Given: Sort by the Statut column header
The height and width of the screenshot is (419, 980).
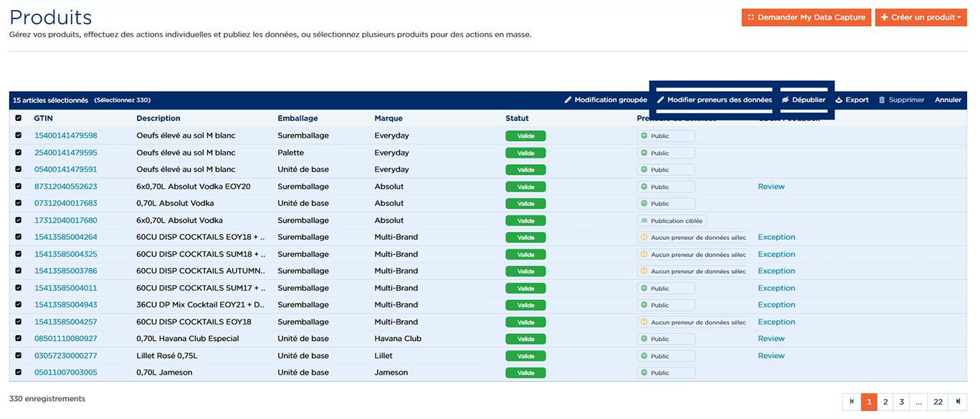Looking at the screenshot, I should (517, 118).
